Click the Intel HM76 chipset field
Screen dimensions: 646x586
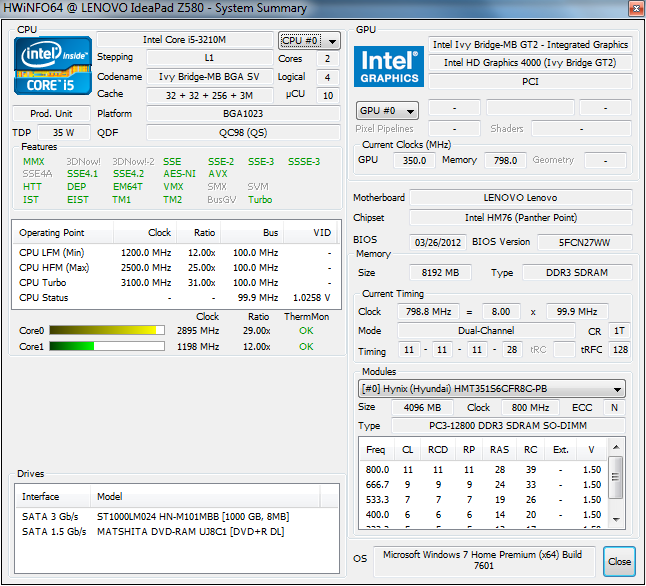pyautogui.click(x=520, y=218)
